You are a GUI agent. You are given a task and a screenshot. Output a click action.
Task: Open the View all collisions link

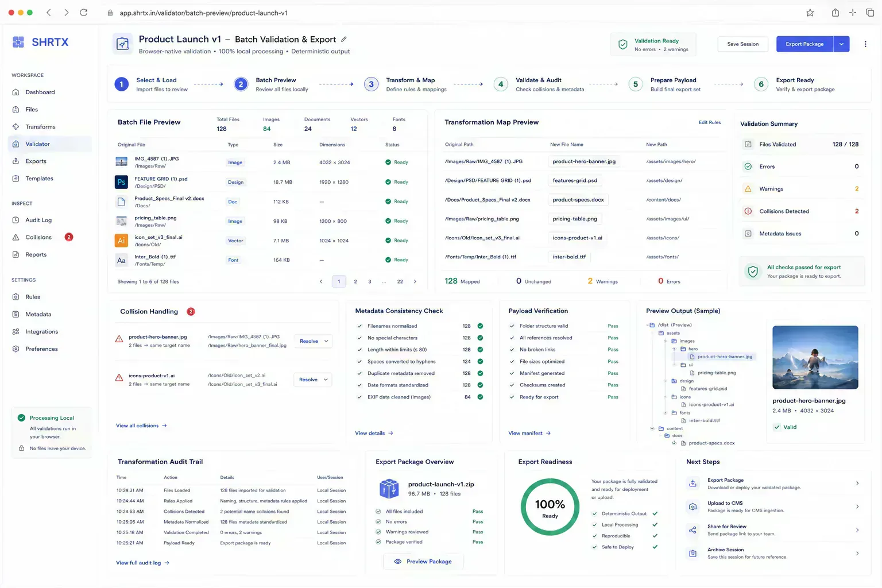pos(141,425)
